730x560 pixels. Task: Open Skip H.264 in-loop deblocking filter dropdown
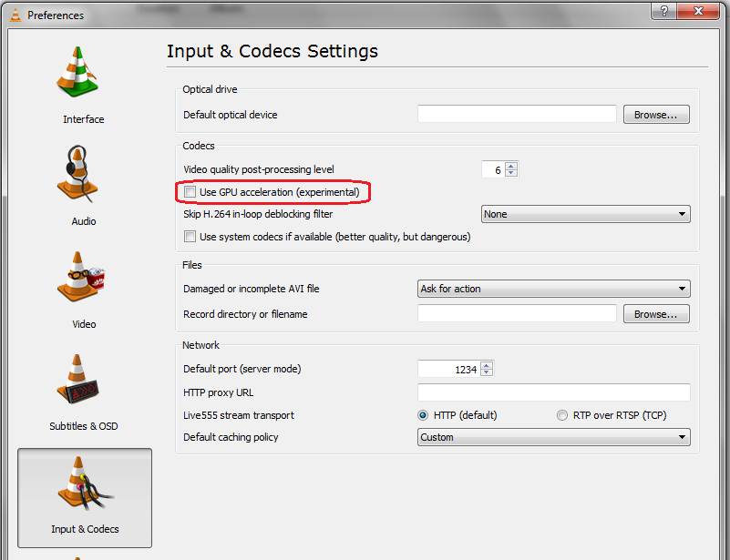point(586,214)
